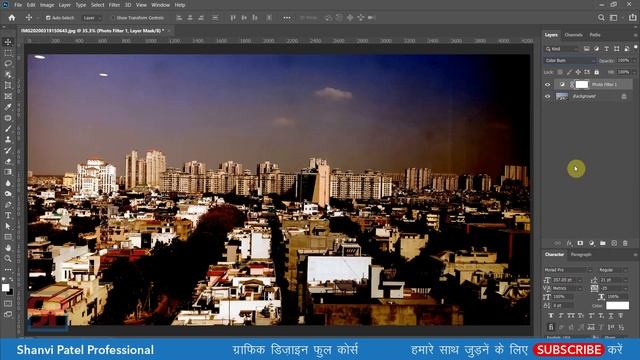Screen dimensions: 640x360
Task: Switch to the Channels tab
Action: [x=573, y=35]
